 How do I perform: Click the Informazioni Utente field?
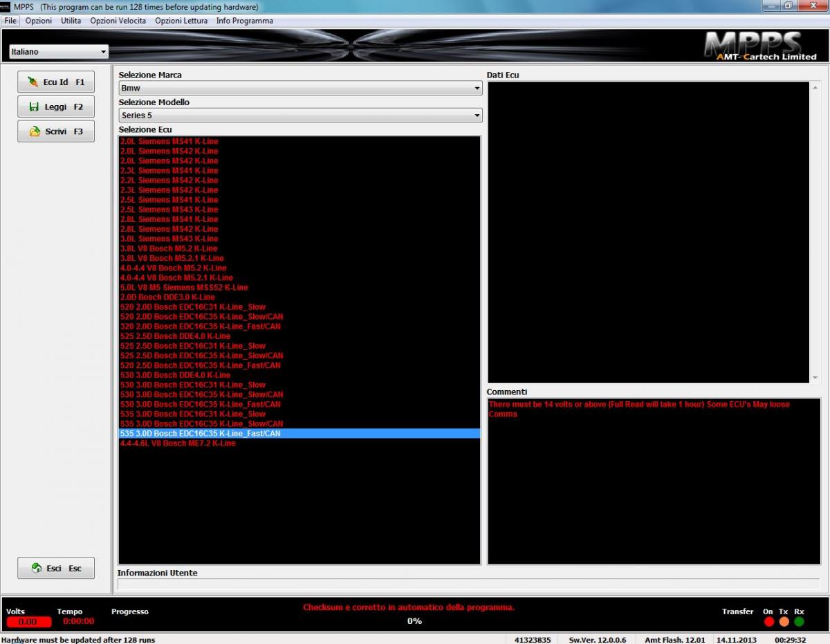[x=468, y=585]
